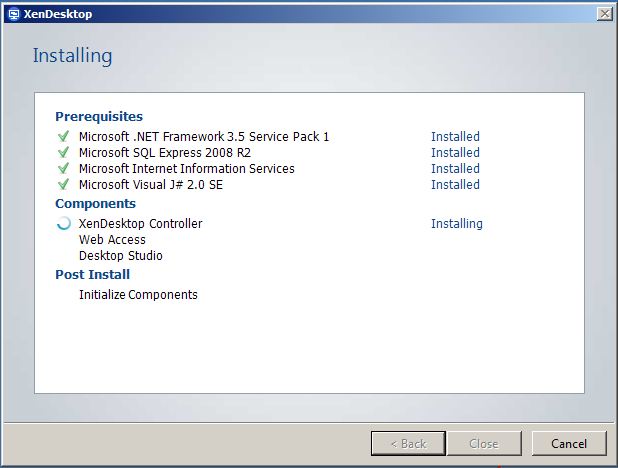Select the Post Install section heading
Image resolution: width=618 pixels, height=468 pixels.
tap(93, 274)
